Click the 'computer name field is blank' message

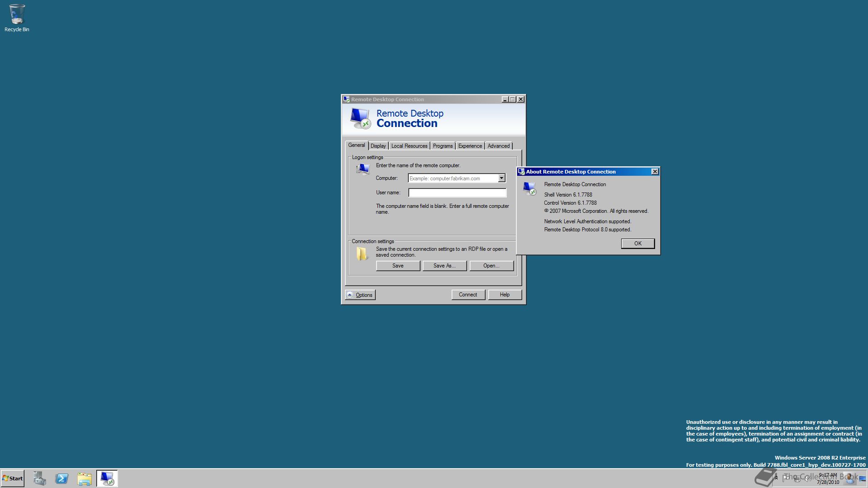click(442, 209)
